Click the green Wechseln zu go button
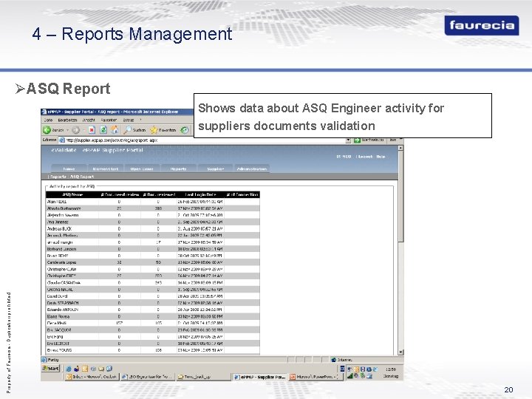 [x=369, y=140]
